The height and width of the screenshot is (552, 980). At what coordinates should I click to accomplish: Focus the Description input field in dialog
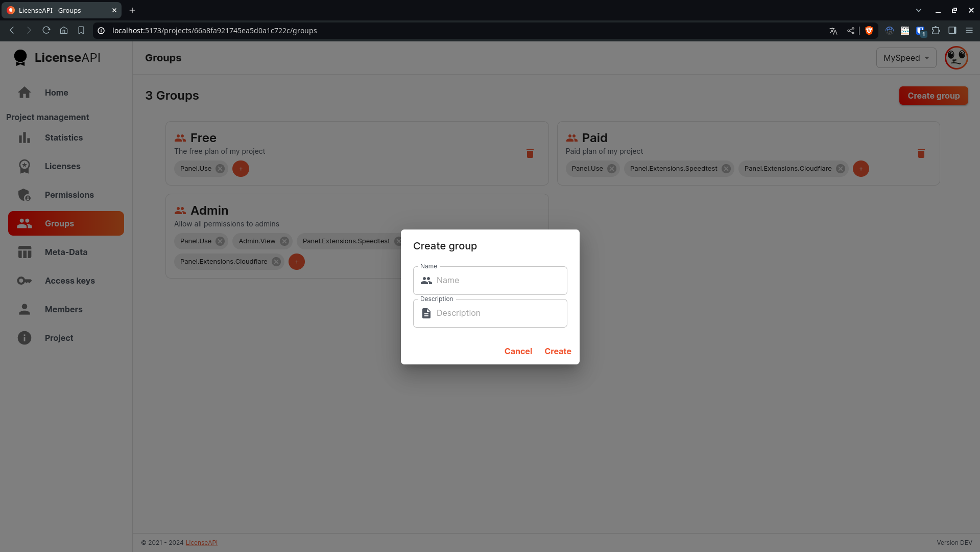tap(490, 313)
